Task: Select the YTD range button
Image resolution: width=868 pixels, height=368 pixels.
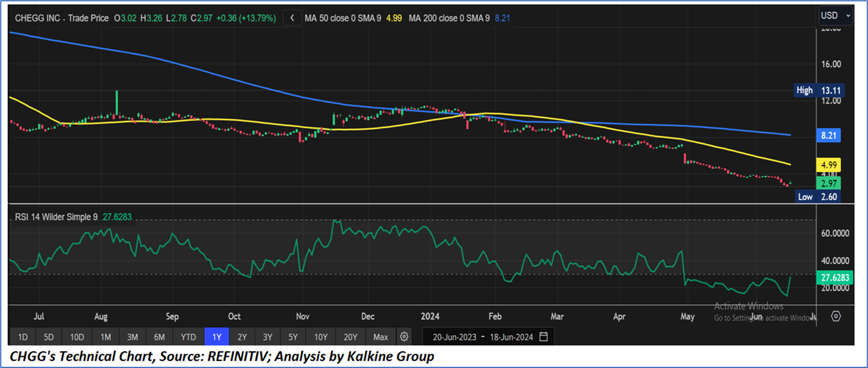Action: tap(188, 337)
